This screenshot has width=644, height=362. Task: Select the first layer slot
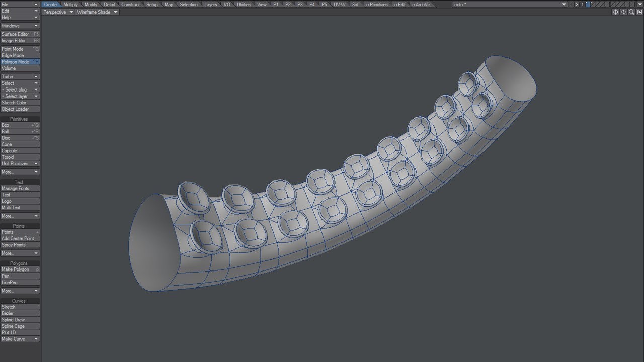[x=588, y=5]
